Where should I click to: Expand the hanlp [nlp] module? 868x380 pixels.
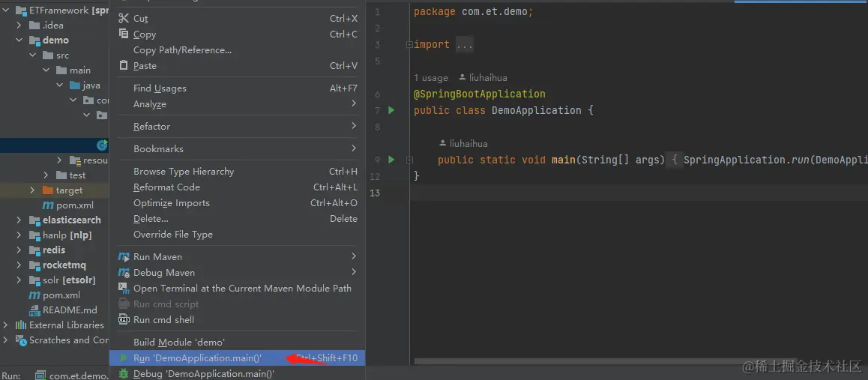(19, 235)
